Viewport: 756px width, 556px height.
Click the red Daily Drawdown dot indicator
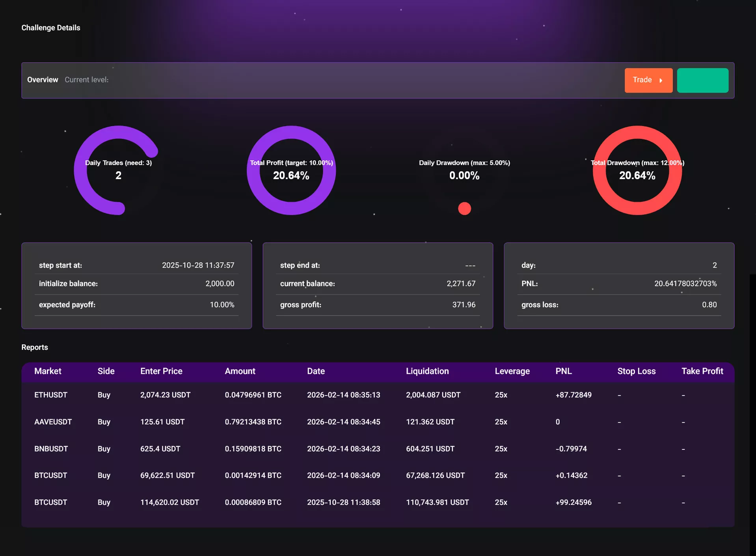[x=464, y=209]
